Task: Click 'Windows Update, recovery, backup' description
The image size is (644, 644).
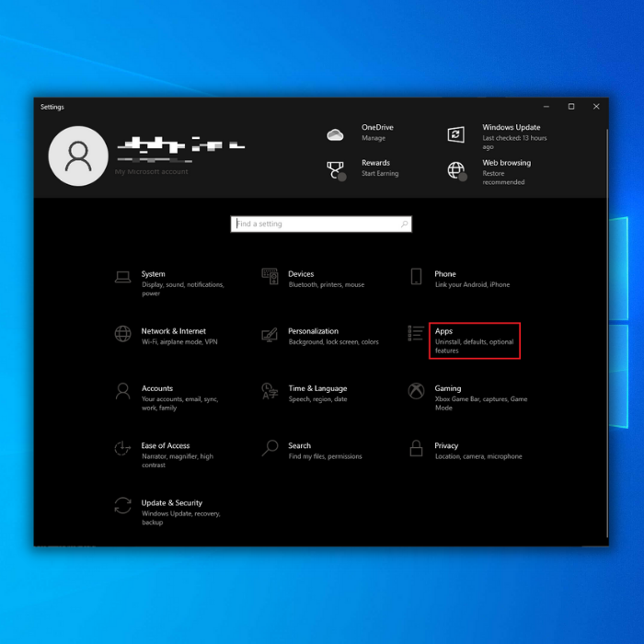Action: [x=181, y=518]
